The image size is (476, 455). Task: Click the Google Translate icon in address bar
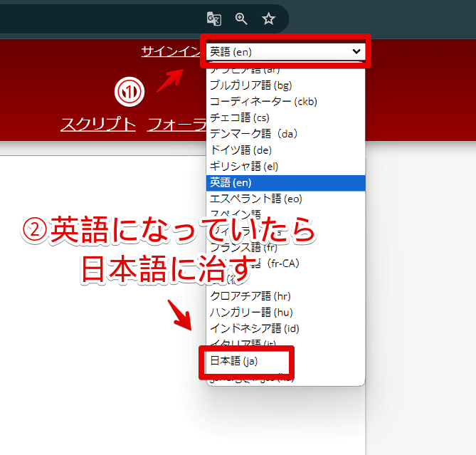(214, 19)
